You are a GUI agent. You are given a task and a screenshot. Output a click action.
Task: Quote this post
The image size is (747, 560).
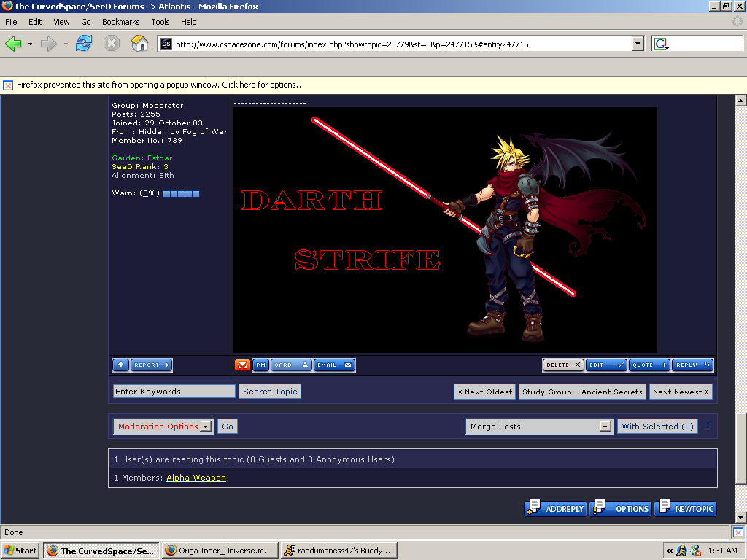649,365
